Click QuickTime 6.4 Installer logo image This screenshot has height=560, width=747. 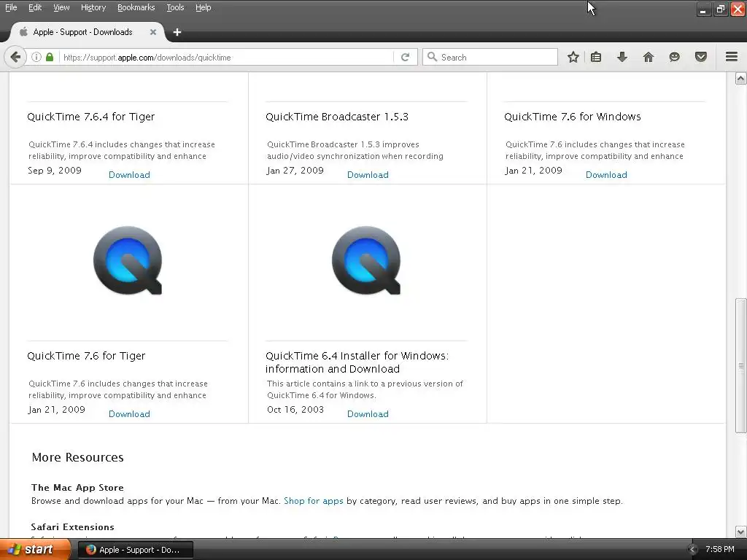tap(366, 260)
